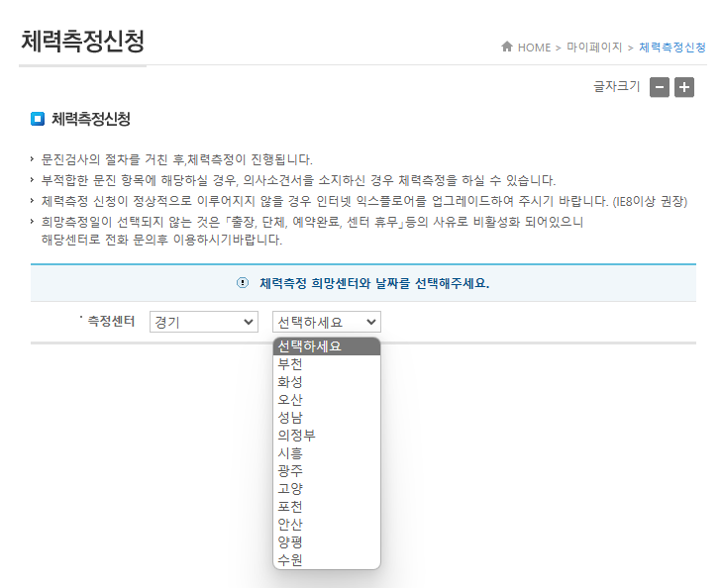The height and width of the screenshot is (588, 721).
Task: Choose 부천 from the center list
Action: [x=327, y=364]
